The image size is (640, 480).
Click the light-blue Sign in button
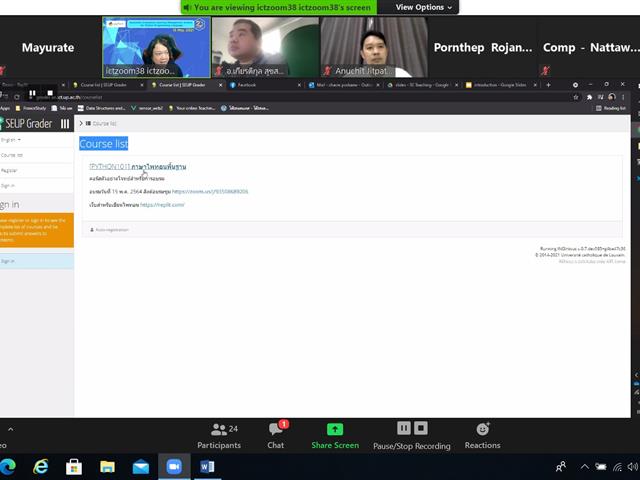click(37, 261)
